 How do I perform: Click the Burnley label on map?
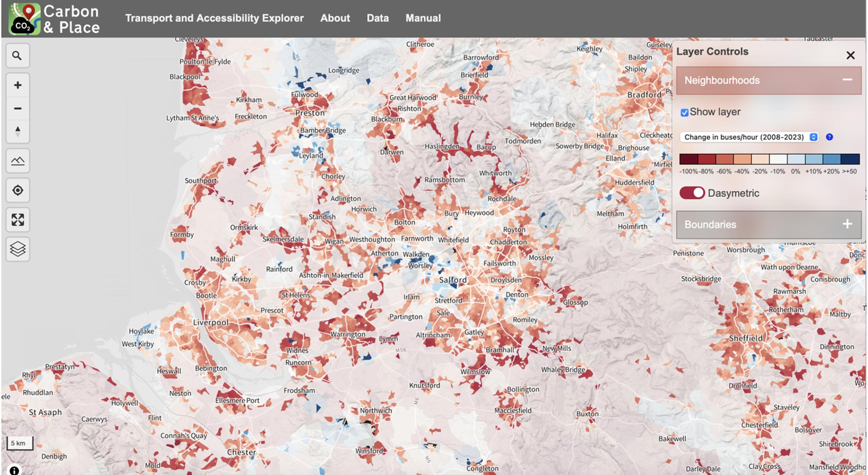[471, 97]
